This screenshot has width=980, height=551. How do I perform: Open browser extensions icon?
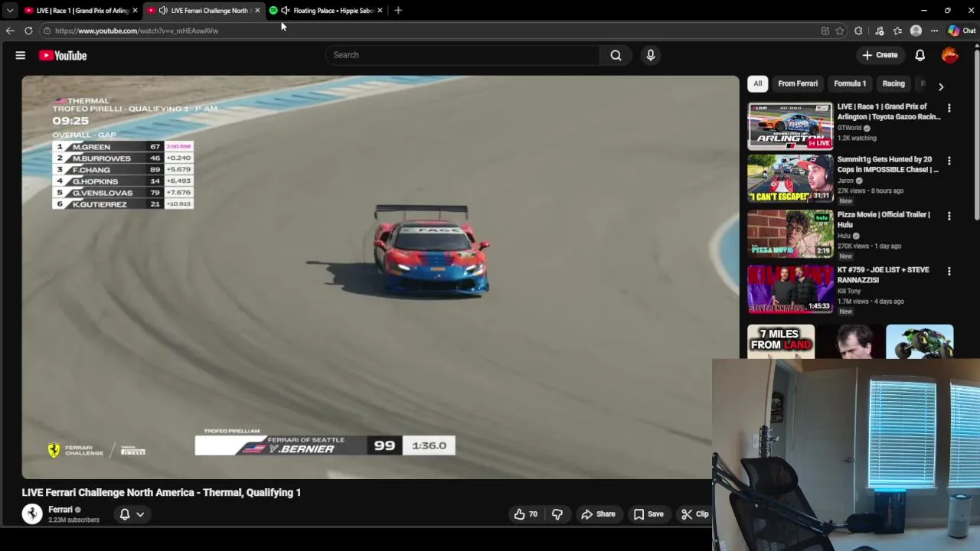(x=858, y=31)
